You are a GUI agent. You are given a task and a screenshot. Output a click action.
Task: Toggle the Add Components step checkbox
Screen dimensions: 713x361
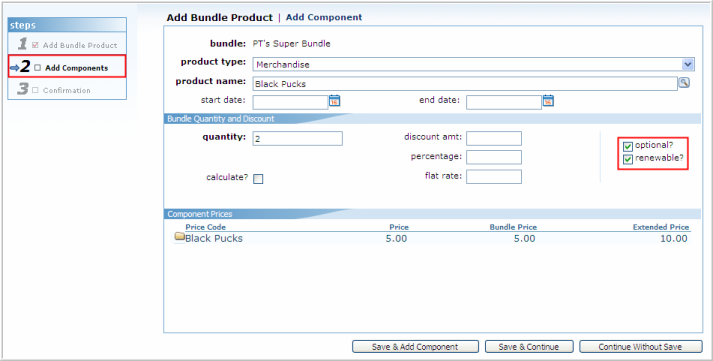click(37, 68)
